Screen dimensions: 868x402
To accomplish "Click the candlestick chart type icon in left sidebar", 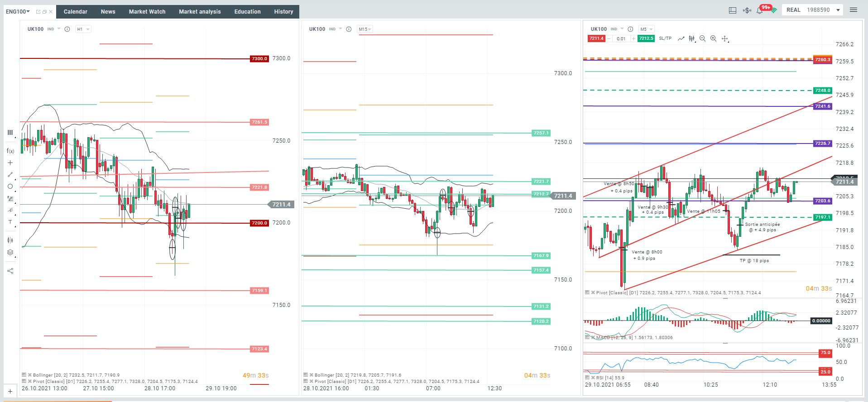I will coord(10,240).
